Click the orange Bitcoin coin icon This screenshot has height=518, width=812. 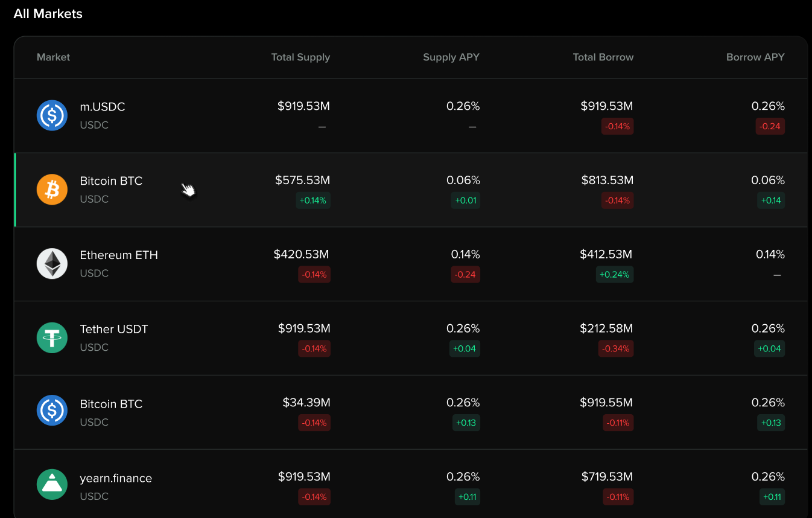[52, 190]
